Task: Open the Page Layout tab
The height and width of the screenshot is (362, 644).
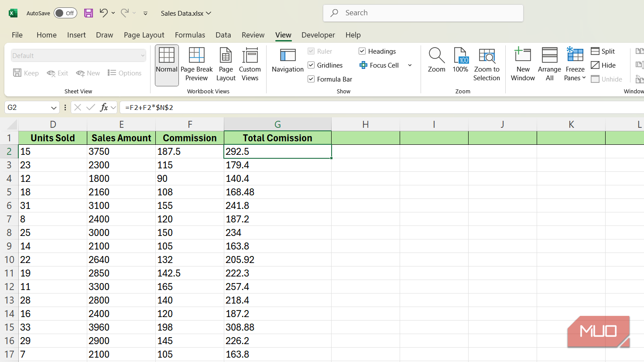Action: pyautogui.click(x=144, y=35)
